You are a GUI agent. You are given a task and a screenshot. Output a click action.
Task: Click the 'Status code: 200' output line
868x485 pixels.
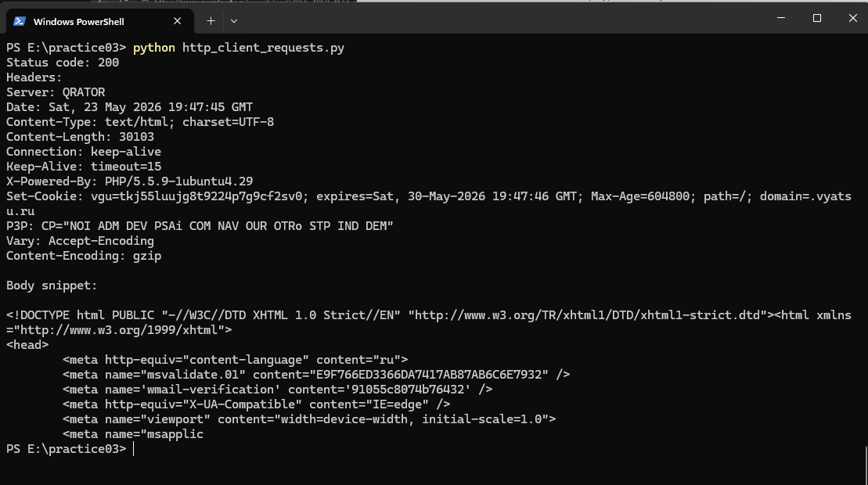pos(63,63)
